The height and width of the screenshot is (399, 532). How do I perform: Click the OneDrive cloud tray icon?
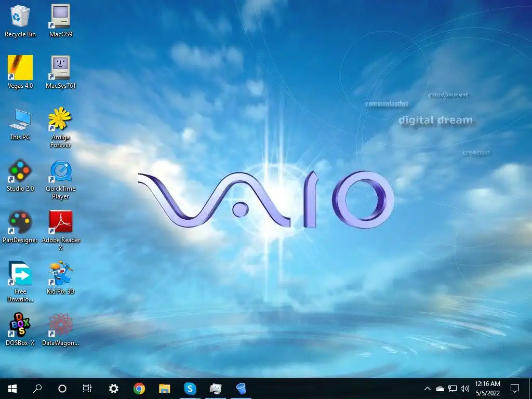click(440, 389)
